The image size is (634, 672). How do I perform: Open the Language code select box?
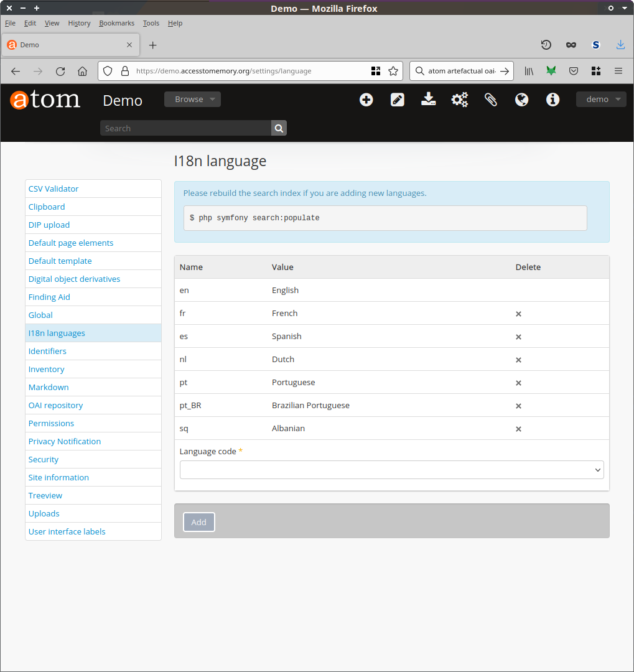point(391,470)
